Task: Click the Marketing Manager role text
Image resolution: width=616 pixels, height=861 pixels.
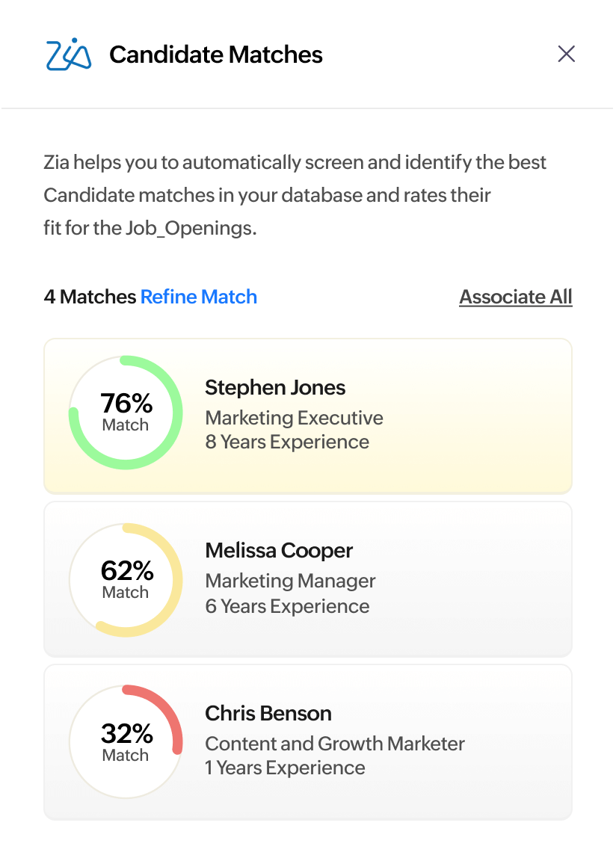Action: pyautogui.click(x=291, y=581)
